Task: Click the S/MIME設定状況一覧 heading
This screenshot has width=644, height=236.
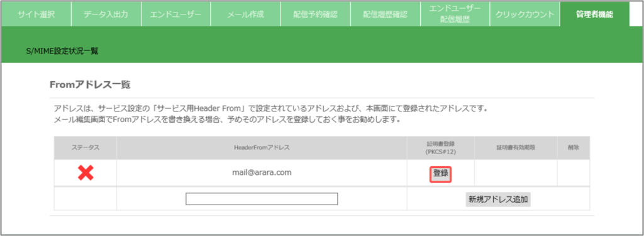Action: click(62, 52)
